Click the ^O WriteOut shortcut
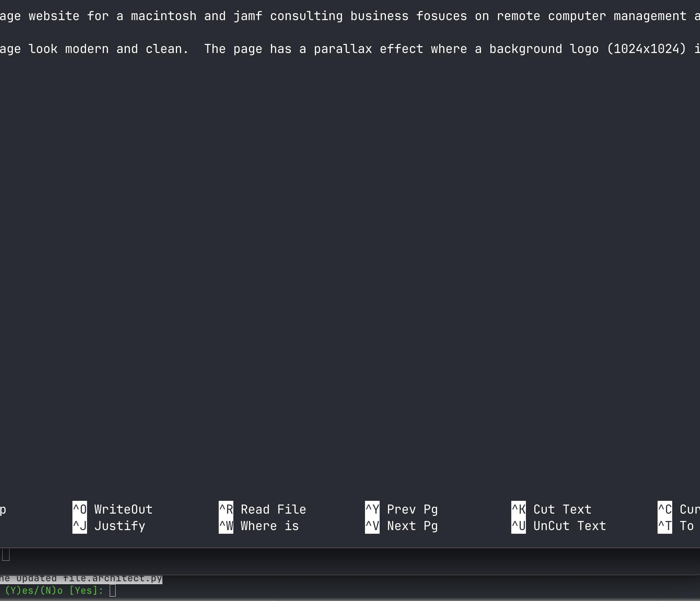This screenshot has width=700, height=601. 113,509
